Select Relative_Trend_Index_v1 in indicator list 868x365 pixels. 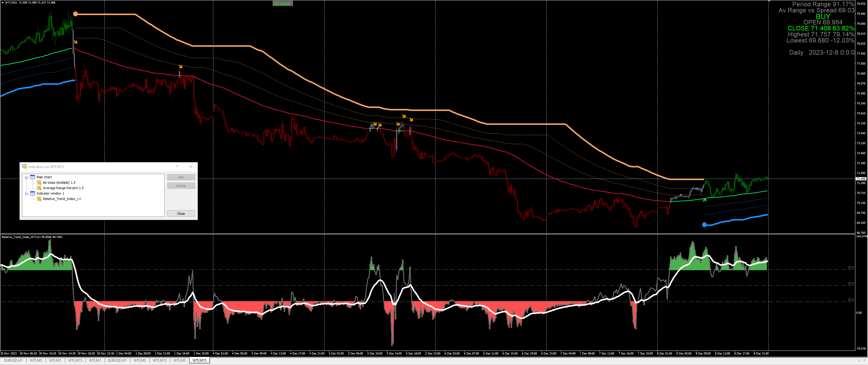(62, 199)
